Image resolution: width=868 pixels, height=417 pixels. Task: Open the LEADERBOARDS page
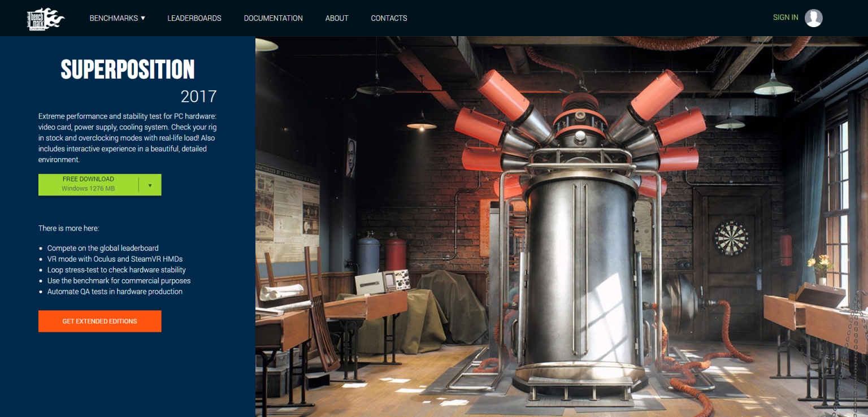click(x=194, y=18)
